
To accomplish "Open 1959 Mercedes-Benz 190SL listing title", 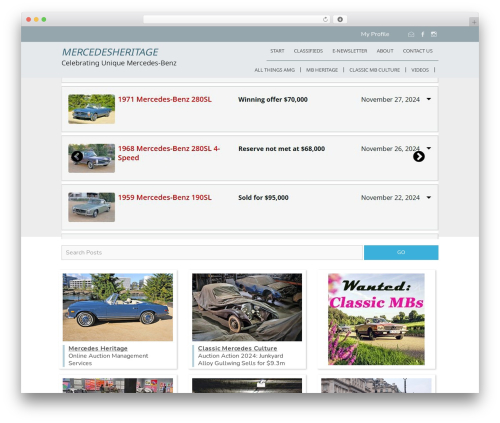I will coord(165,197).
